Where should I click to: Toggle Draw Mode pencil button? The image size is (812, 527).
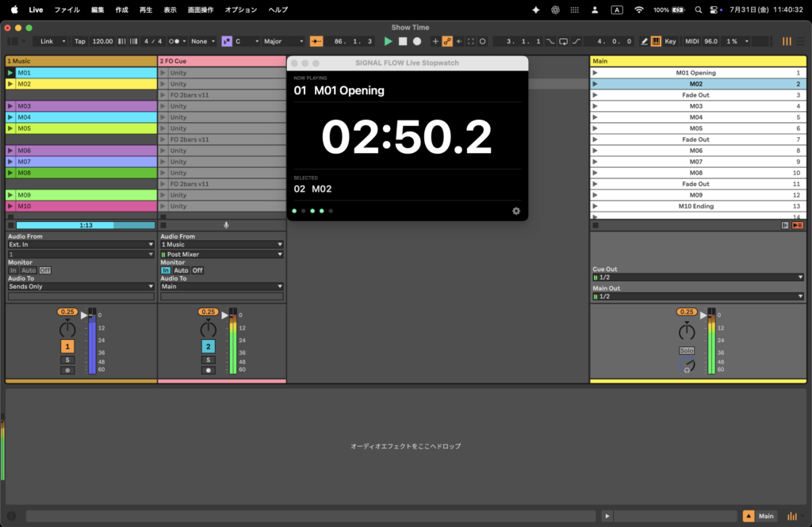644,41
